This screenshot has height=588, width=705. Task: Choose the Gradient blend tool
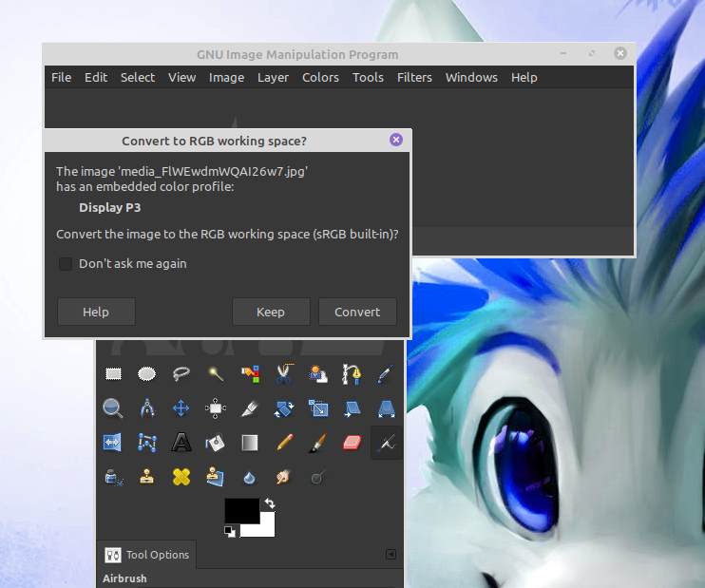(250, 443)
